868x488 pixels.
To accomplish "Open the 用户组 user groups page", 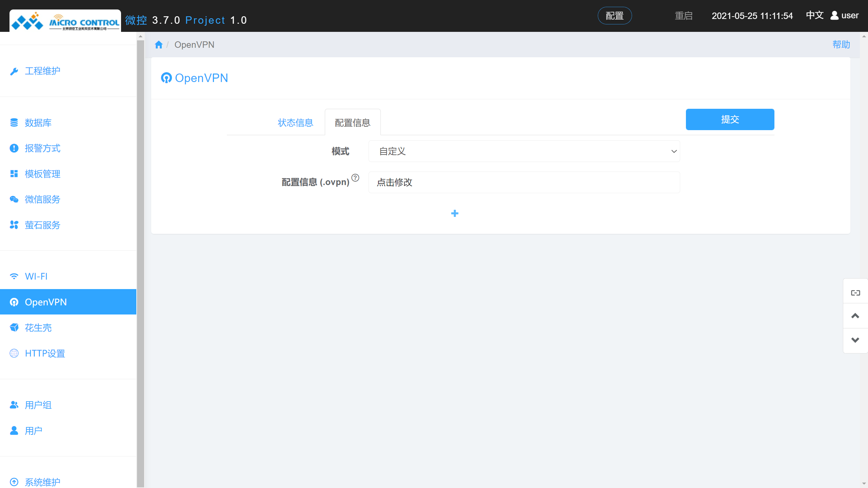I will 38,405.
